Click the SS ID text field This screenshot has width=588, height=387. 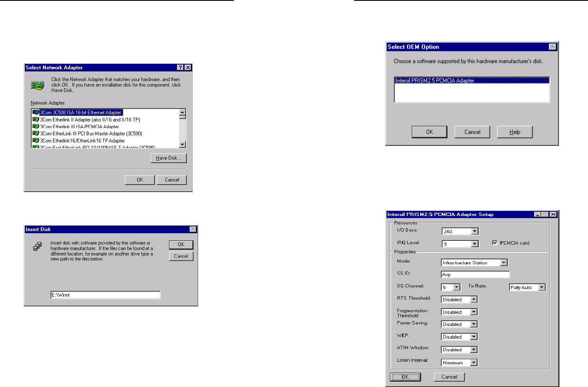click(475, 275)
